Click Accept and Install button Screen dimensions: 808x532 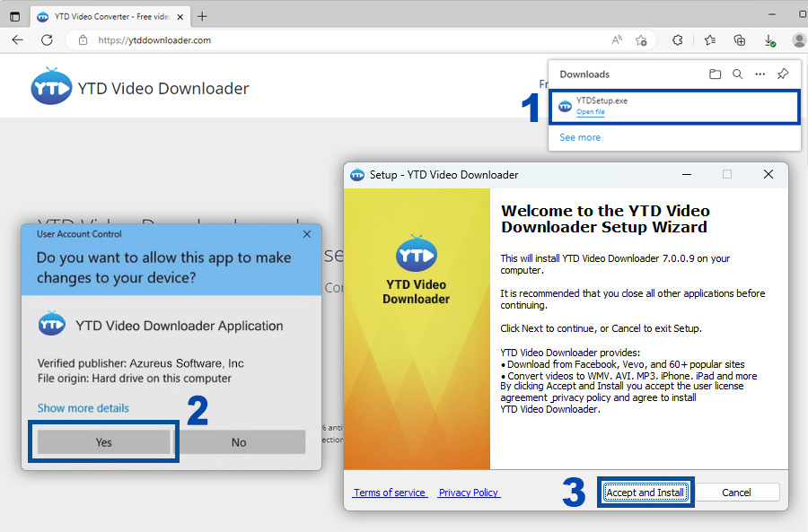pyautogui.click(x=645, y=493)
